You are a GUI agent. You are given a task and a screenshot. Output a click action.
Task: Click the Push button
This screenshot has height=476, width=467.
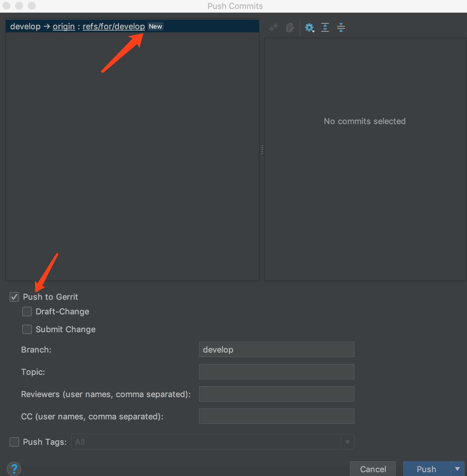click(x=427, y=469)
